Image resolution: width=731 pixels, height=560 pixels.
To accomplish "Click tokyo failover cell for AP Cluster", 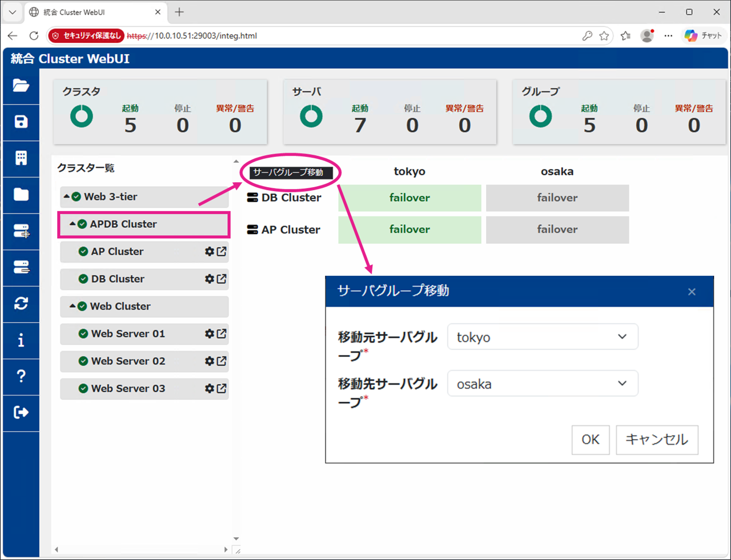I will 409,229.
